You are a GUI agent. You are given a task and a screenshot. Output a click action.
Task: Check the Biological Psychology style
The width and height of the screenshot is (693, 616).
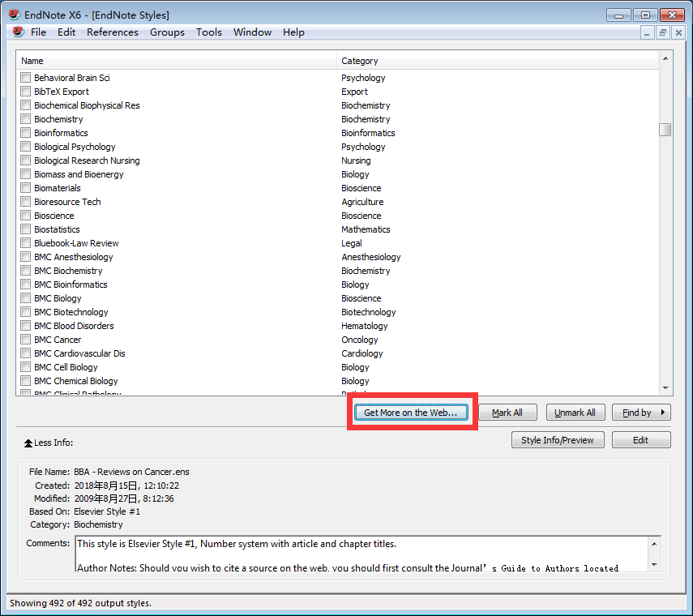[x=26, y=147]
